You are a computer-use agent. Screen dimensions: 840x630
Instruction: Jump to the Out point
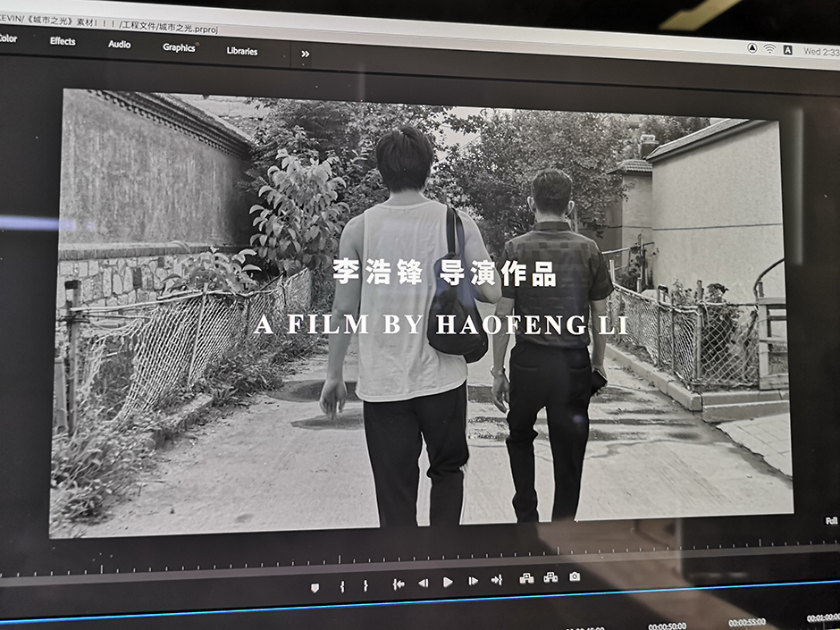point(497,580)
